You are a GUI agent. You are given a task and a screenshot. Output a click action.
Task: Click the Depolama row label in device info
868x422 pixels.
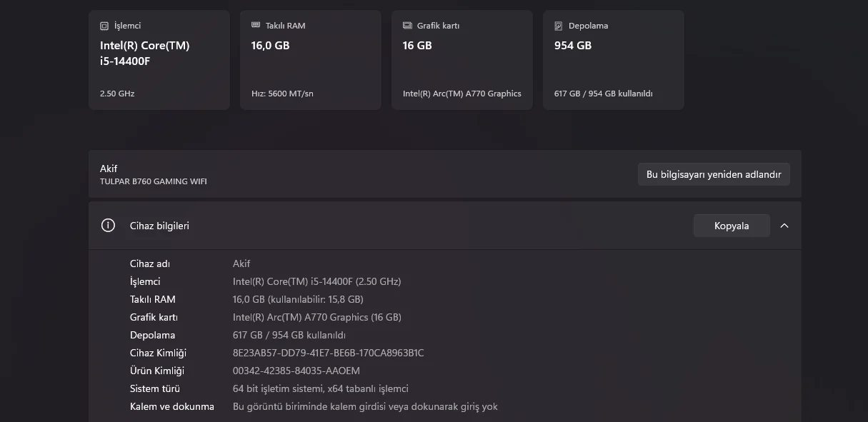(152, 335)
